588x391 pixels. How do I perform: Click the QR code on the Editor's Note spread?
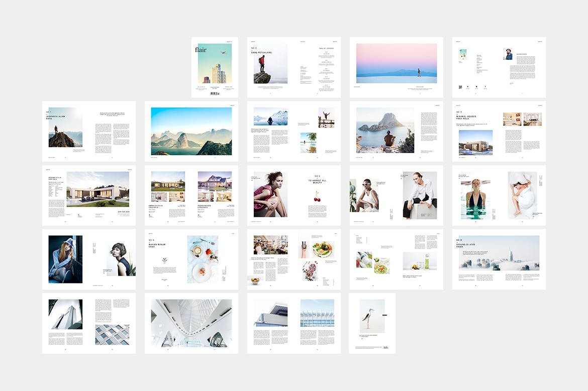tap(460, 87)
